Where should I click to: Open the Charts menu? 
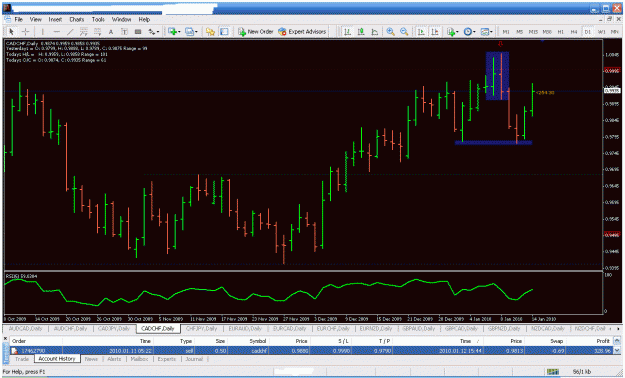(x=77, y=19)
